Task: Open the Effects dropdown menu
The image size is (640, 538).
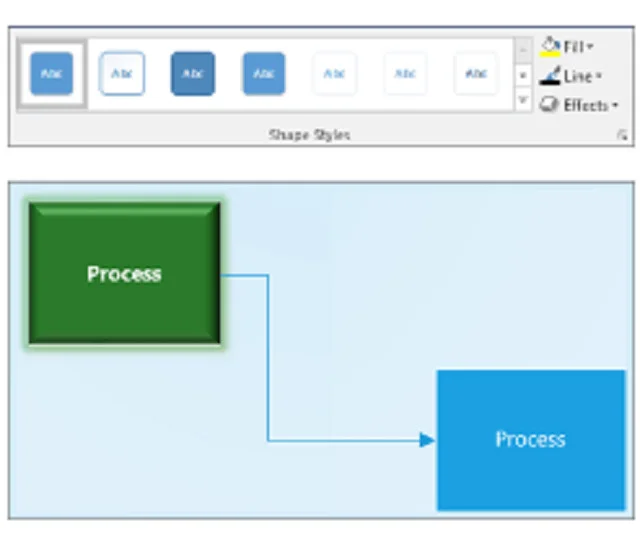Action: click(615, 105)
